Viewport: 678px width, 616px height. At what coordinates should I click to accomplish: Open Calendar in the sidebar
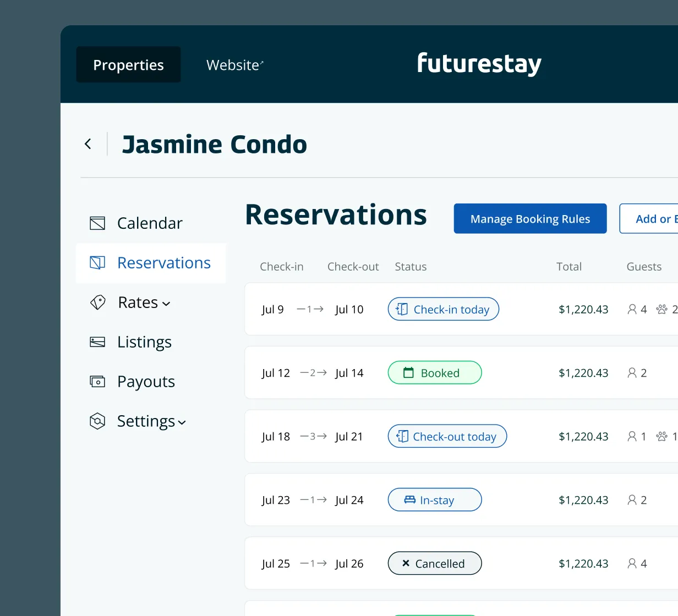[x=151, y=223]
